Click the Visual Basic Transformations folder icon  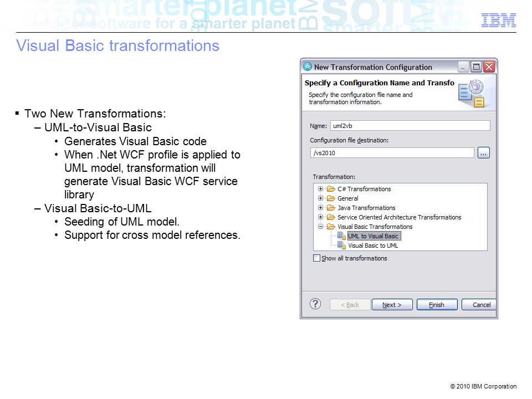tap(331, 227)
